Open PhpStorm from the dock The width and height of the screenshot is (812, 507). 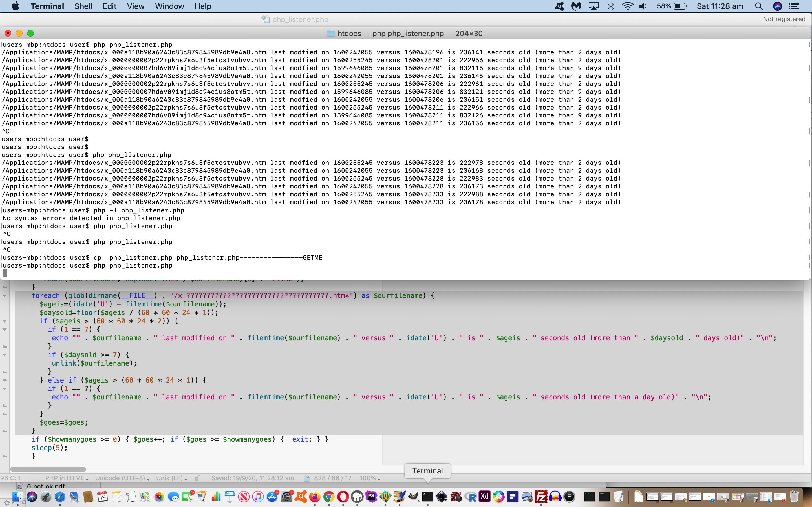(x=371, y=497)
